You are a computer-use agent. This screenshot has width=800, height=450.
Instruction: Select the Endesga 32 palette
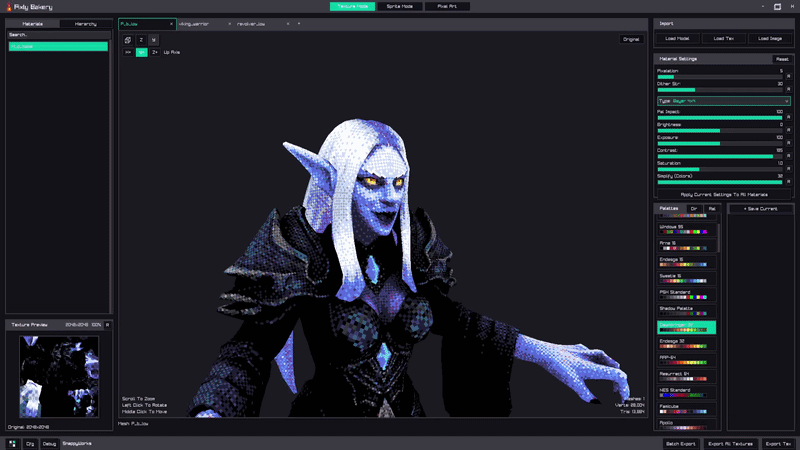[x=687, y=343]
